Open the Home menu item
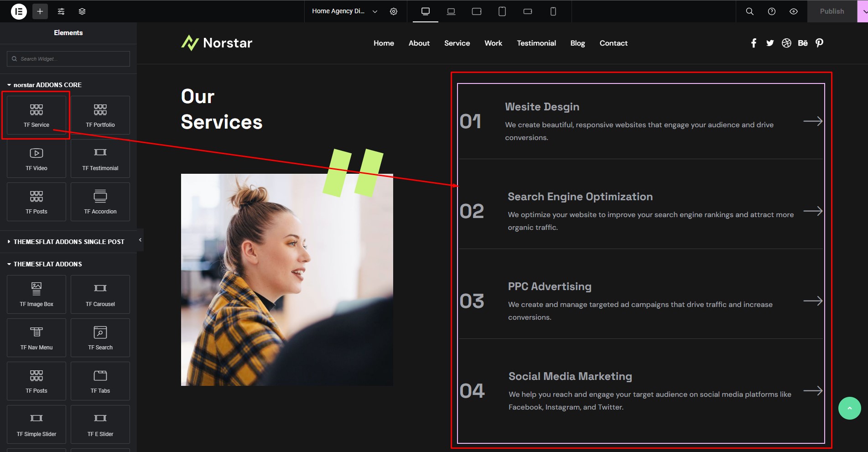This screenshot has height=452, width=868. click(x=384, y=43)
